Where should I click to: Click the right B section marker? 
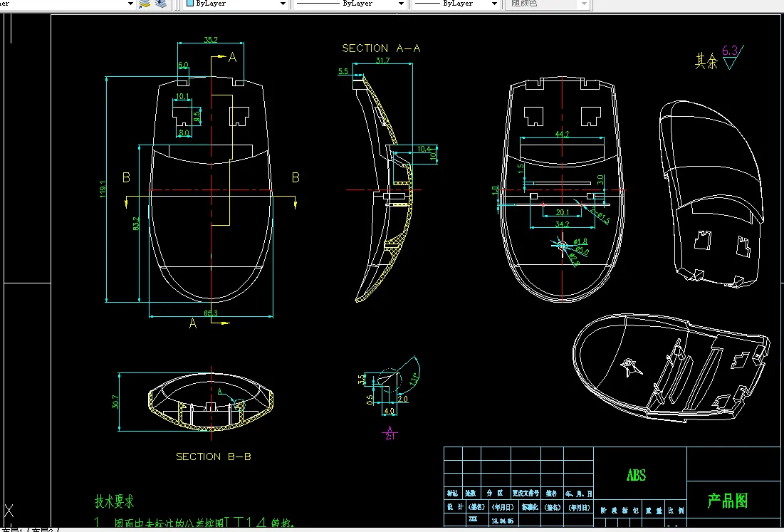point(296,177)
